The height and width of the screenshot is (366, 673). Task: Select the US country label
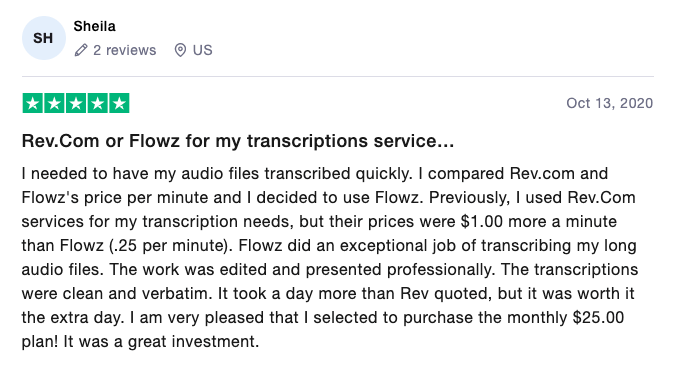click(203, 50)
